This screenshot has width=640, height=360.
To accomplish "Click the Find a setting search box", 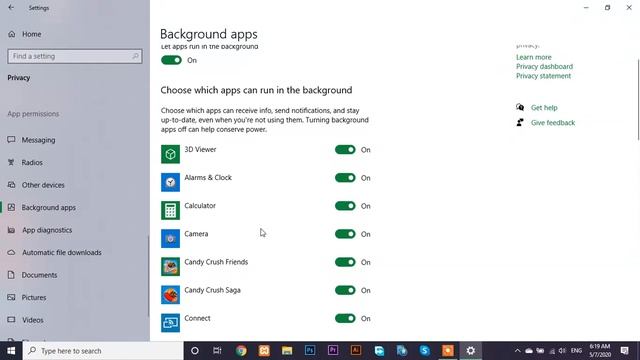I will (75, 56).
